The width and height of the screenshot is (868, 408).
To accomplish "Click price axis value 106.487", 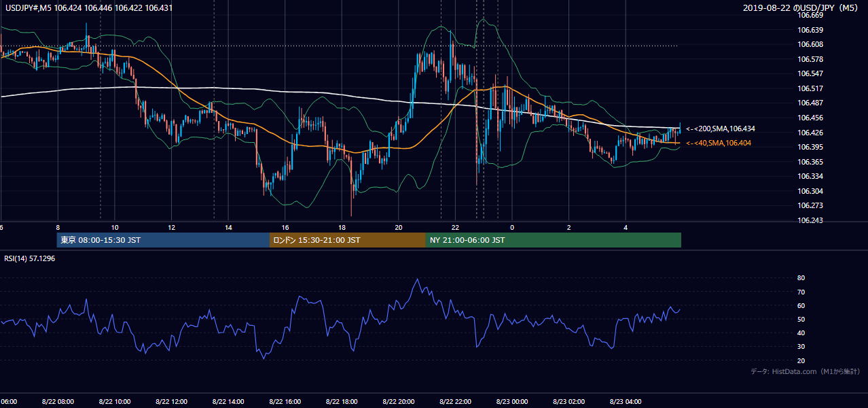I will 810,103.
